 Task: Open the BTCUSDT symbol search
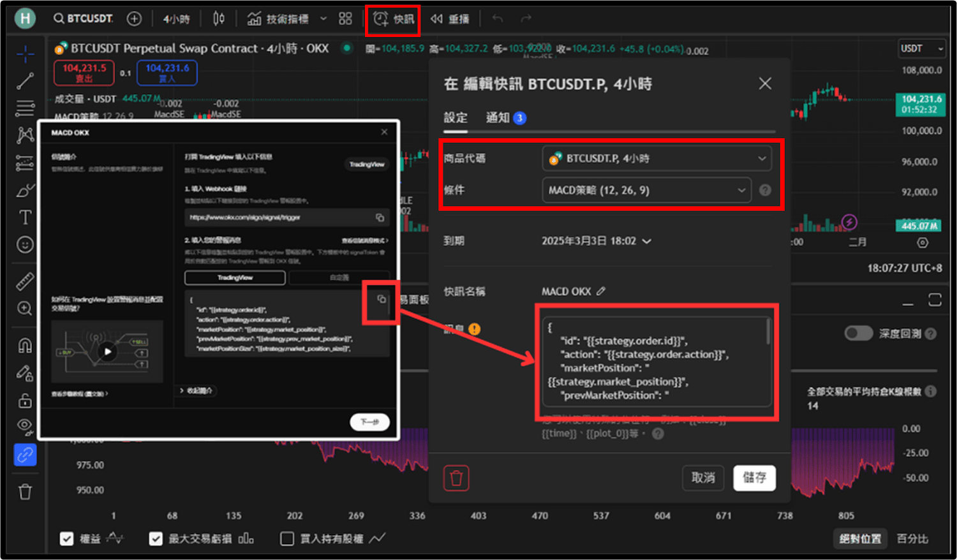point(83,18)
